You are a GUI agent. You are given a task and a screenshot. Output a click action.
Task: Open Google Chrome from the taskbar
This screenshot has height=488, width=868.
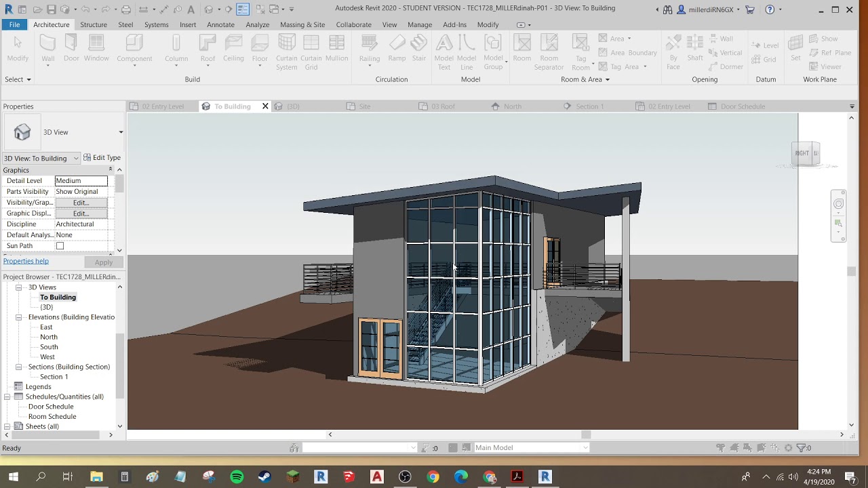pyautogui.click(x=433, y=477)
